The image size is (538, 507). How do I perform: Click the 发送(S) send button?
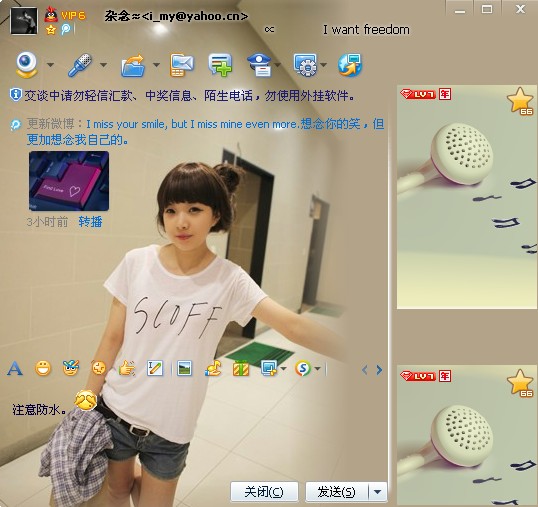pos(336,492)
